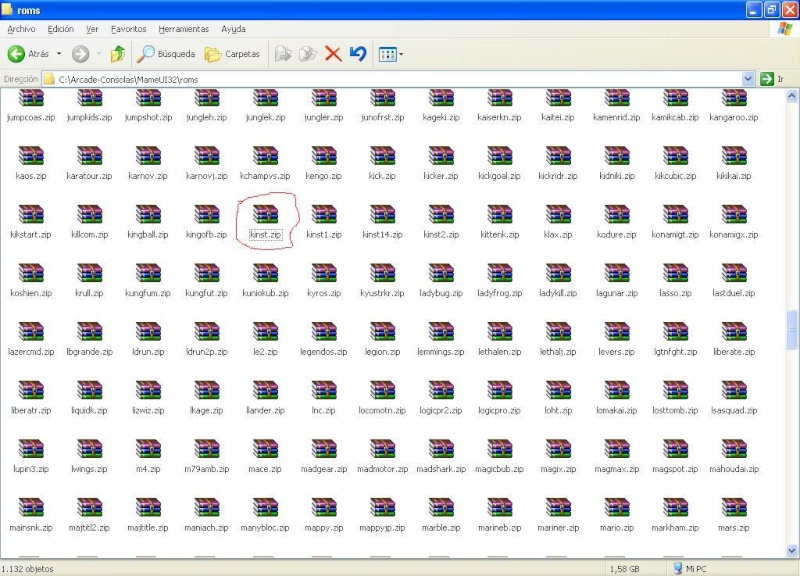Viewport: 800px width, 576px height.
Task: Click the legendos.zip file name
Action: pos(324,352)
